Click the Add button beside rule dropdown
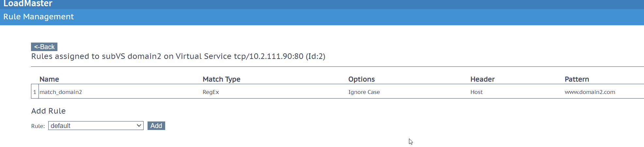 (x=156, y=126)
